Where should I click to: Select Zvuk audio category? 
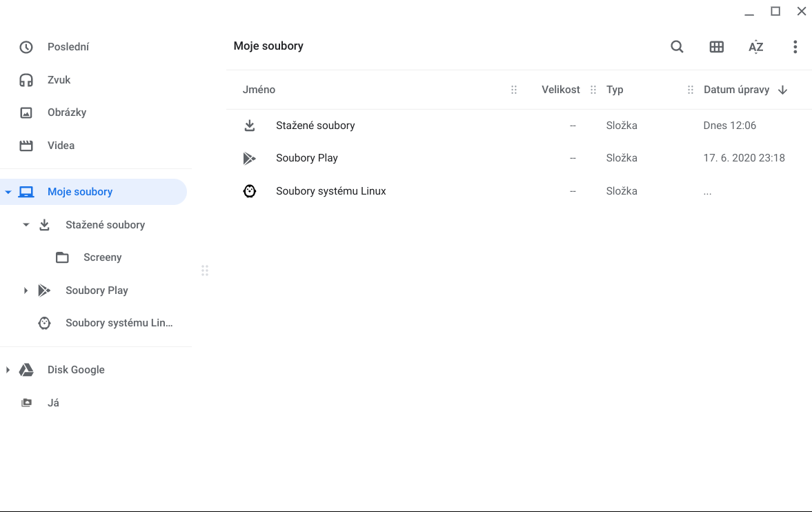[x=59, y=80]
